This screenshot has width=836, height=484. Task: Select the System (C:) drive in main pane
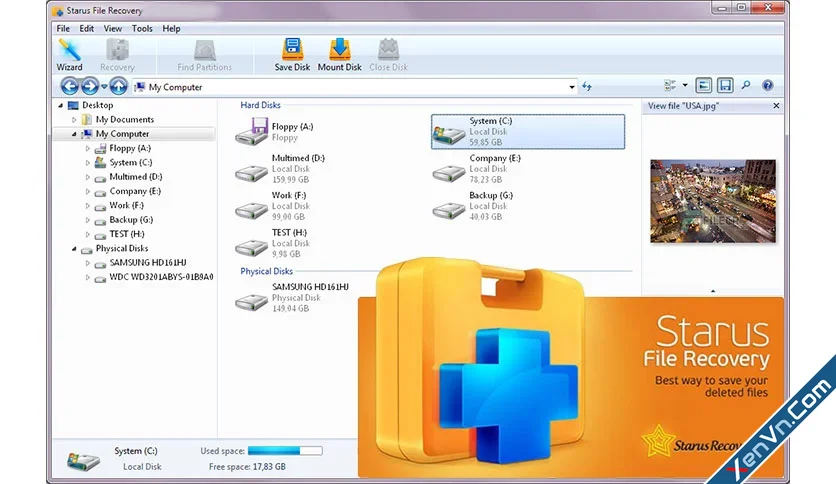point(528,132)
